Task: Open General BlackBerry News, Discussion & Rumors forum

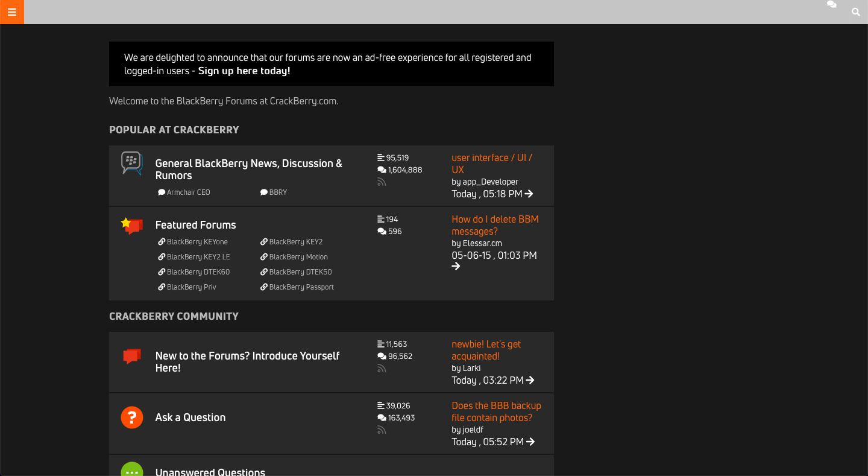Action: tap(248, 170)
